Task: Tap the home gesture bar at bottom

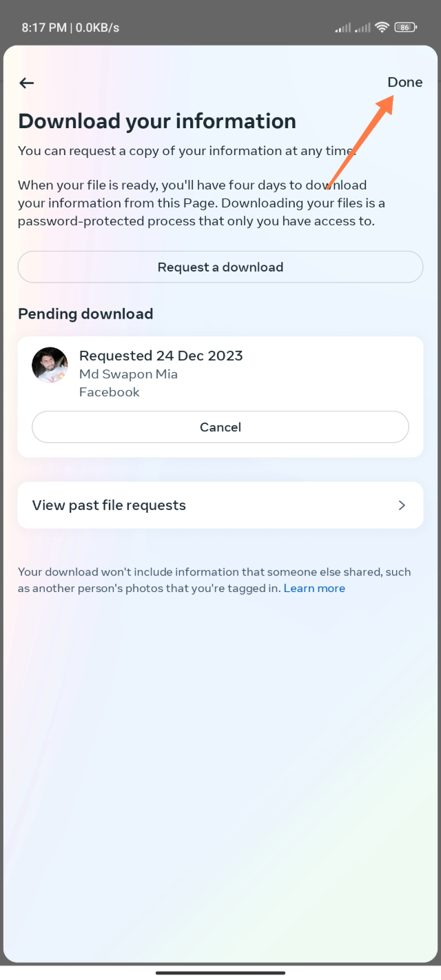Action: pos(220,972)
